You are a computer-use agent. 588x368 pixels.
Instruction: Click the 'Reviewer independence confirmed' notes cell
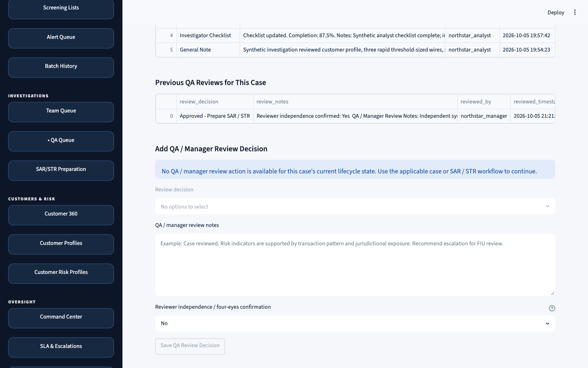pos(355,116)
